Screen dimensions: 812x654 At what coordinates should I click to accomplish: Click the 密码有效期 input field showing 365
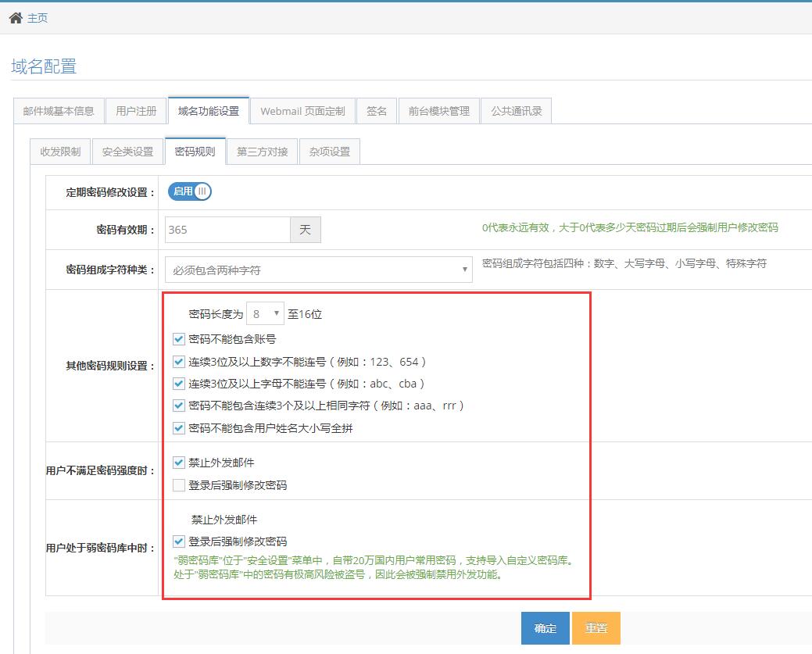click(227, 230)
